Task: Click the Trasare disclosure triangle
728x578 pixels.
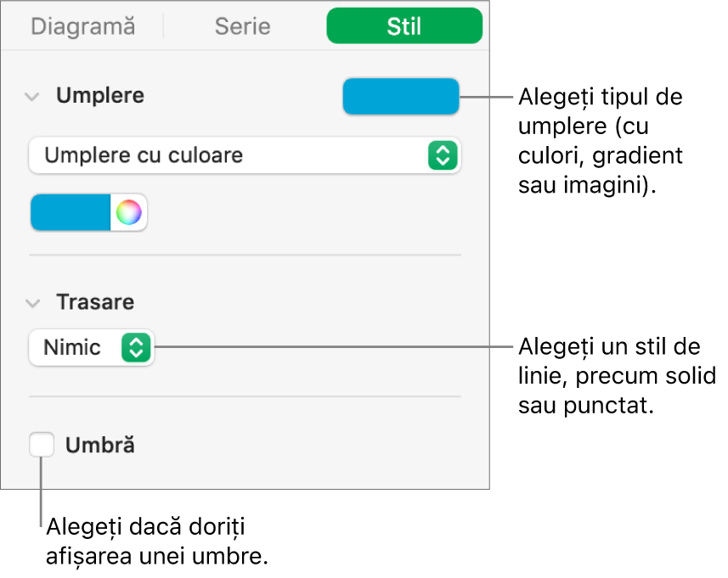Action: tap(32, 302)
